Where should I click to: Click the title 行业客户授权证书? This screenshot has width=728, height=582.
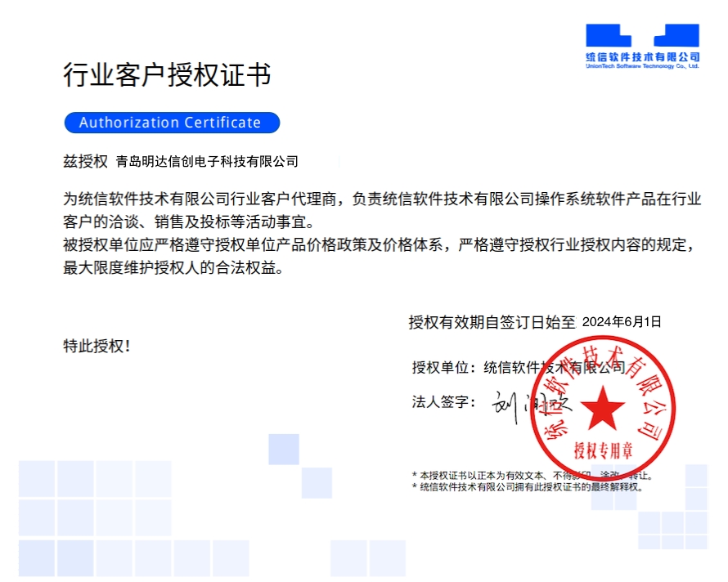167,74
